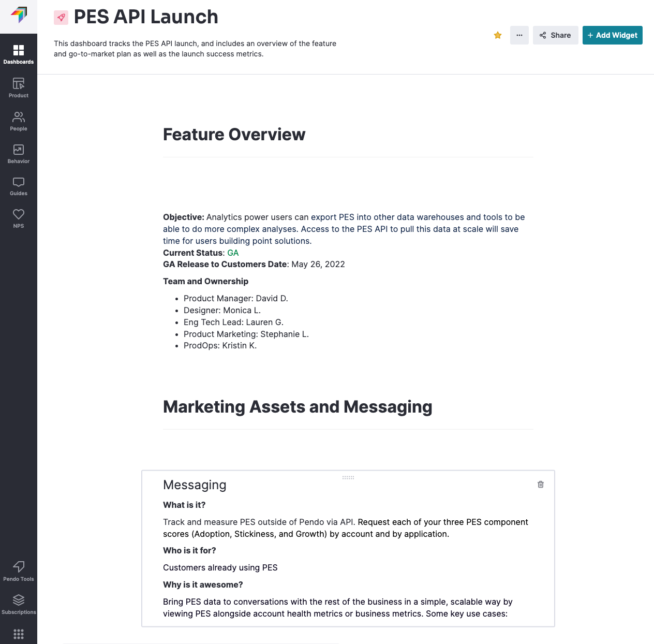This screenshot has height=644, width=654.
Task: Delete the Messaging widget with trash icon
Action: [x=541, y=485]
